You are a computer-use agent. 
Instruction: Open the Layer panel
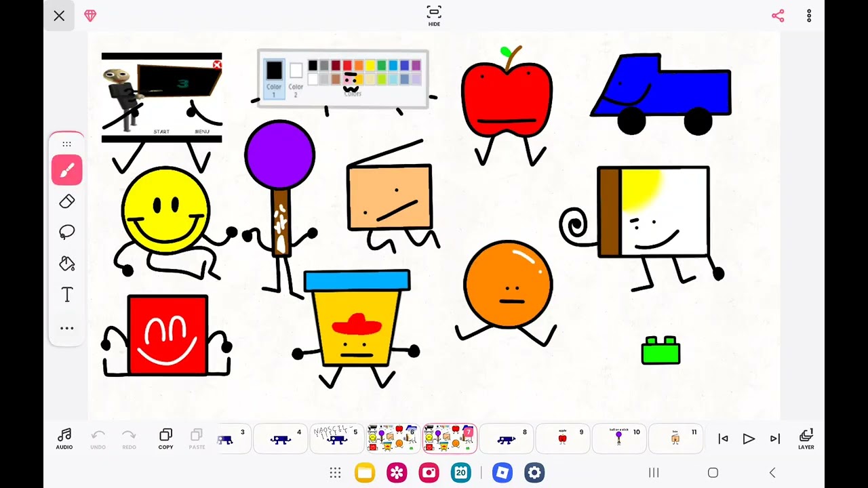pos(806,439)
